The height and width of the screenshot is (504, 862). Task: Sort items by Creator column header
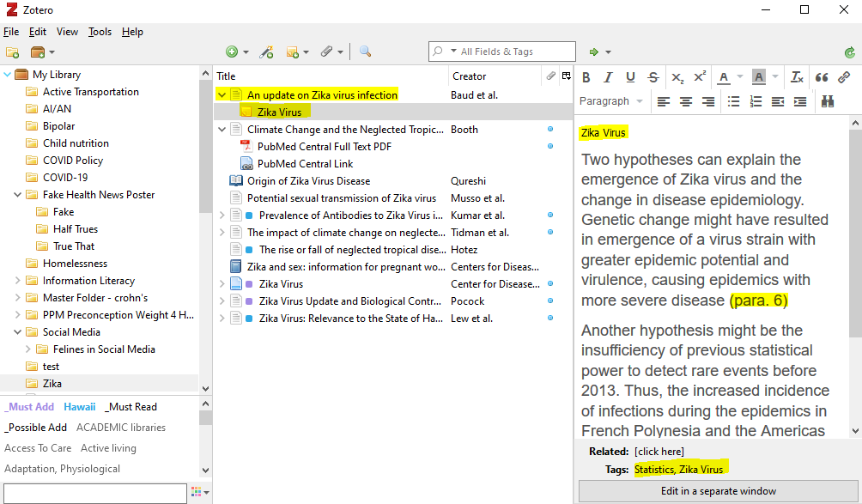495,76
